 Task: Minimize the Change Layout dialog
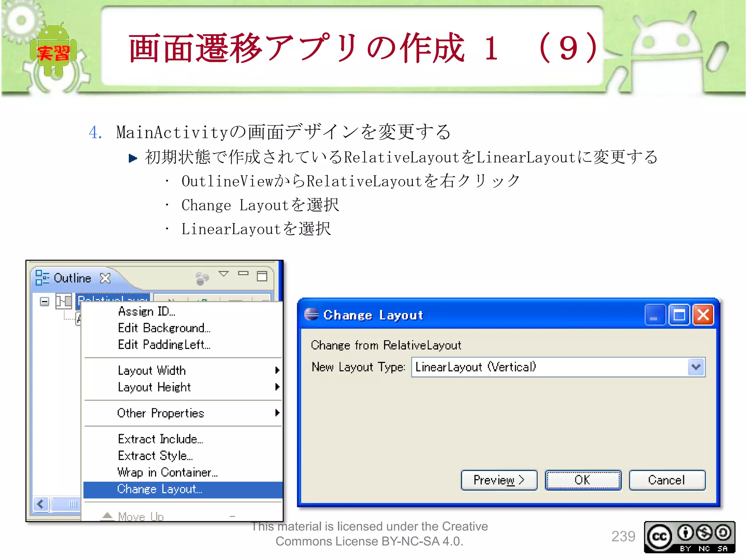pyautogui.click(x=655, y=315)
